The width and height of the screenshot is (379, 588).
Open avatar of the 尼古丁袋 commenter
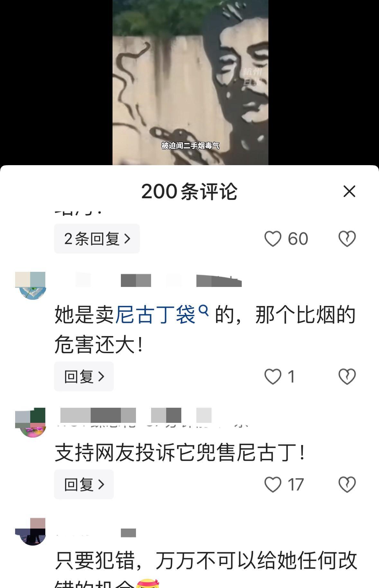click(30, 286)
